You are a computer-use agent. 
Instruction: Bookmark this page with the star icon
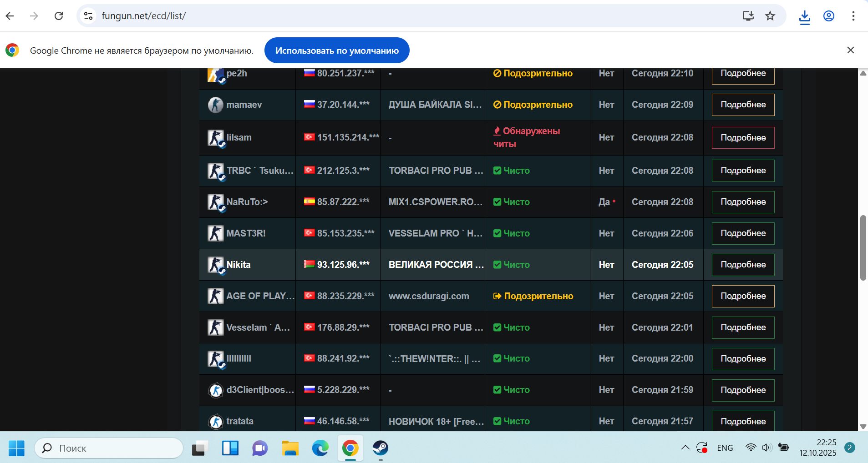[x=770, y=16]
